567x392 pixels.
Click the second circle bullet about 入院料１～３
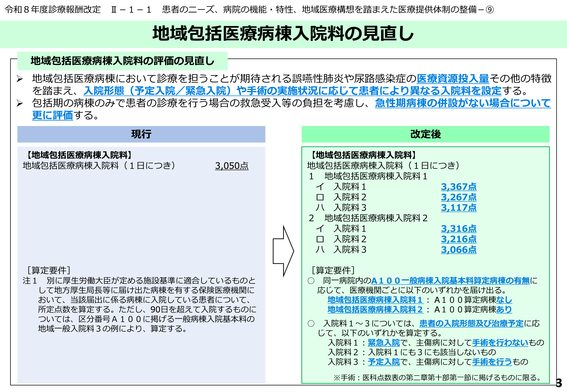pos(311,323)
